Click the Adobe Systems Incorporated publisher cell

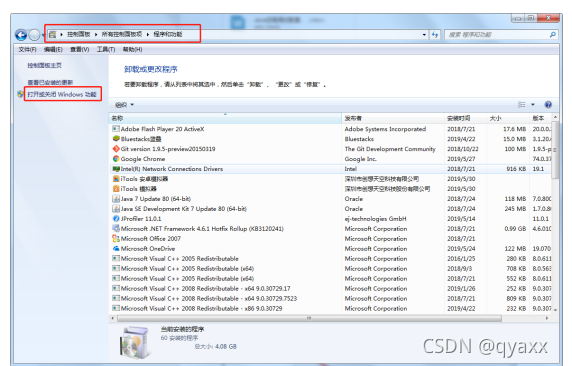pyautogui.click(x=385, y=129)
